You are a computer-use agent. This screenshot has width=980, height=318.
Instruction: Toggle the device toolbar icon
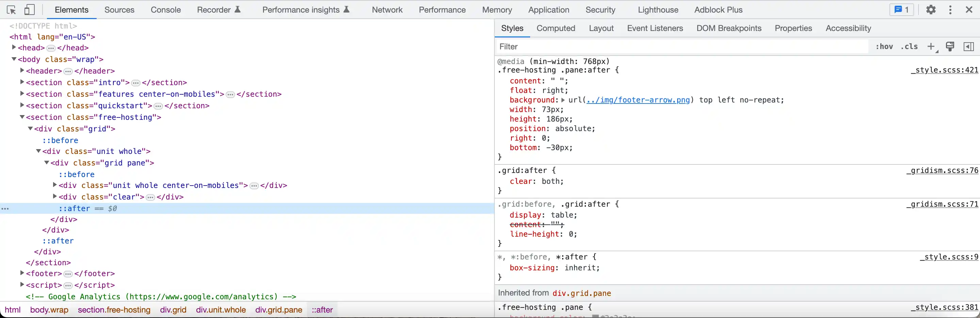coord(30,10)
